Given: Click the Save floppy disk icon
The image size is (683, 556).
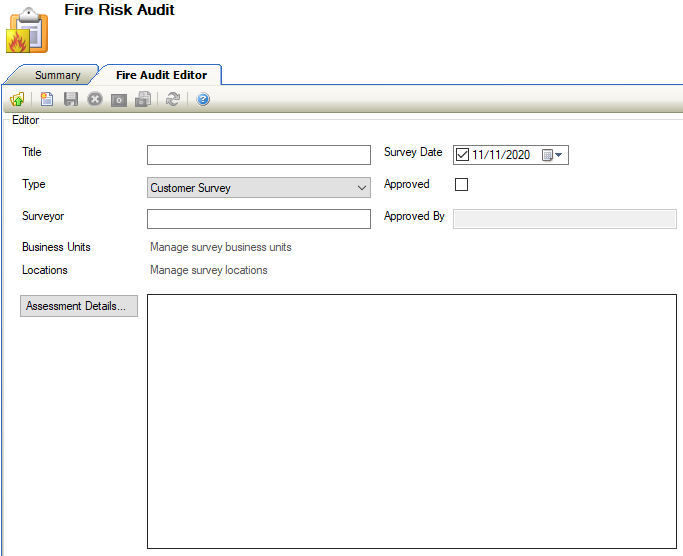Looking at the screenshot, I should point(71,100).
